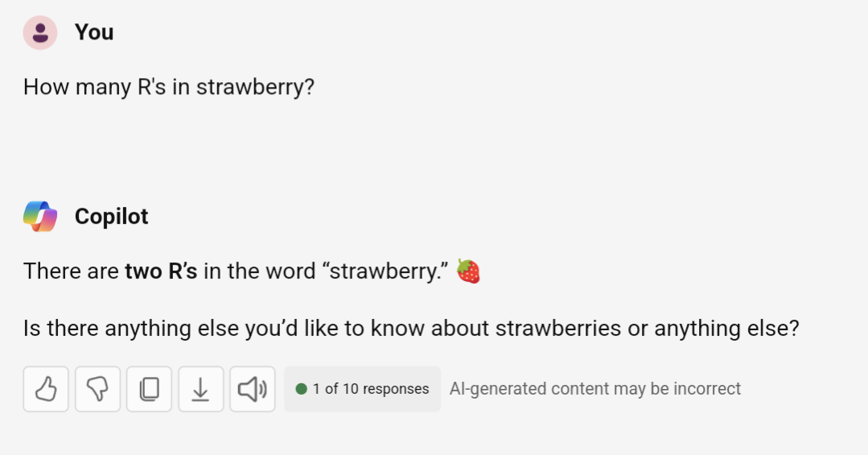The height and width of the screenshot is (455, 868).
Task: Click the AI-generated content disclaimer text
Action: (x=595, y=389)
